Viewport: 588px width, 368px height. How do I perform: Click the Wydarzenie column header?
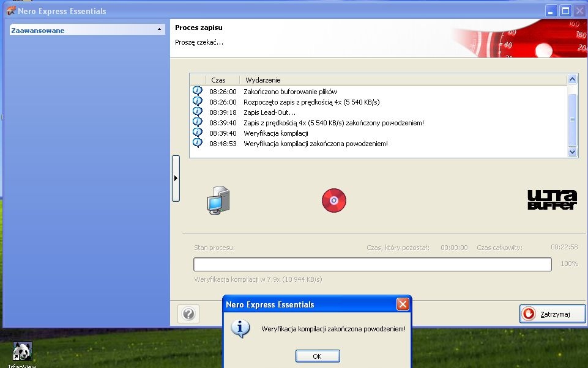click(x=403, y=80)
